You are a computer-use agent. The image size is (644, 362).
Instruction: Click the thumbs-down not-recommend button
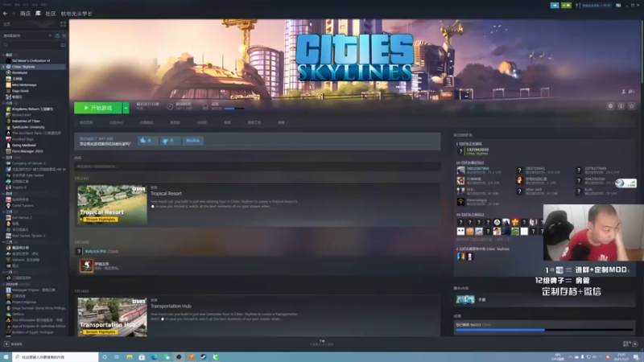click(x=169, y=140)
